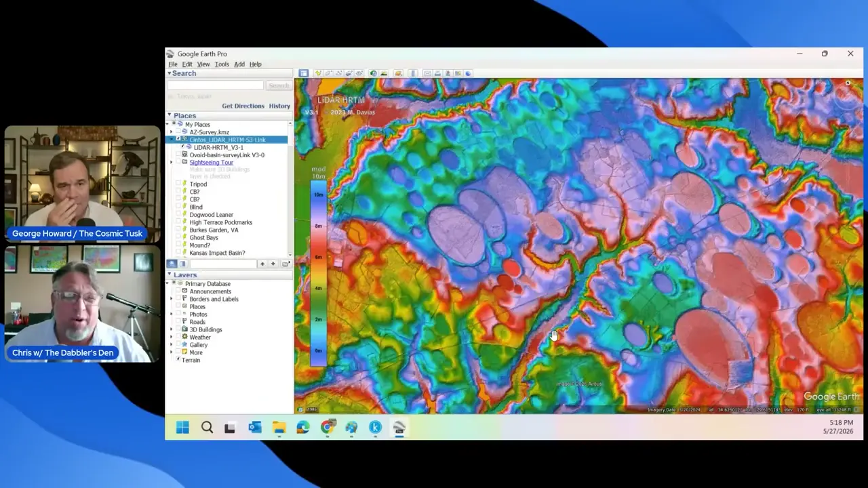Expand the Weather layer
868x488 pixels.
(x=171, y=337)
